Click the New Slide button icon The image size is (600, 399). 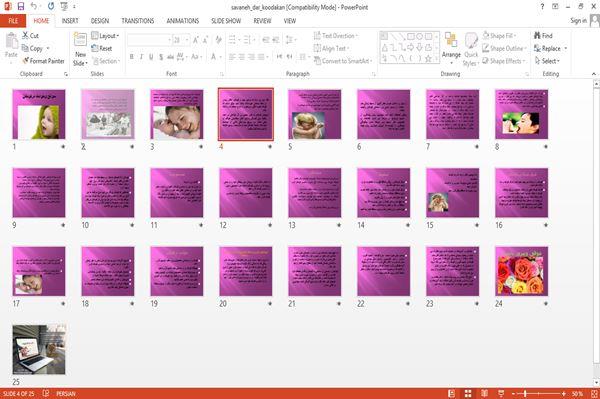(x=80, y=40)
